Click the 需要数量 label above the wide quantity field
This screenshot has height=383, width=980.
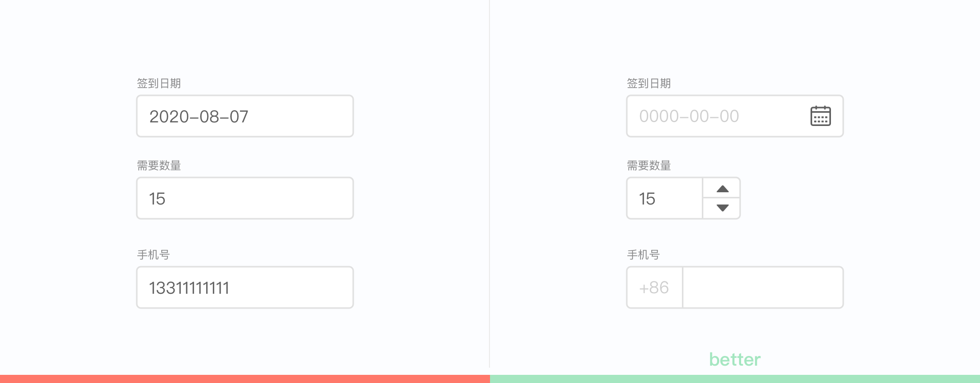(159, 165)
